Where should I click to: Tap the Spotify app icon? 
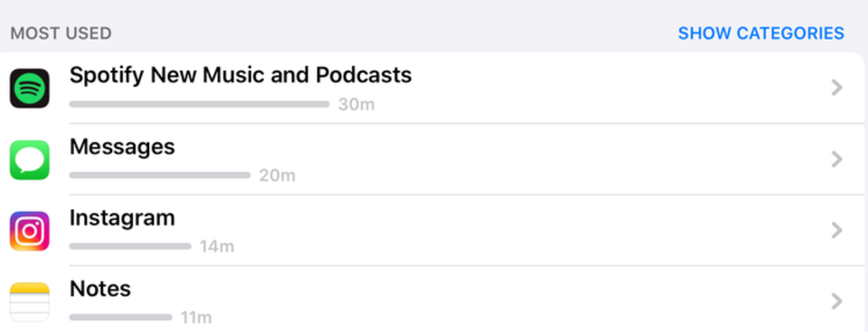[29, 88]
